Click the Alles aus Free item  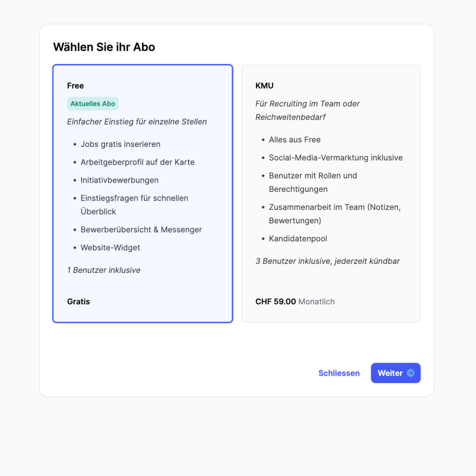(294, 140)
